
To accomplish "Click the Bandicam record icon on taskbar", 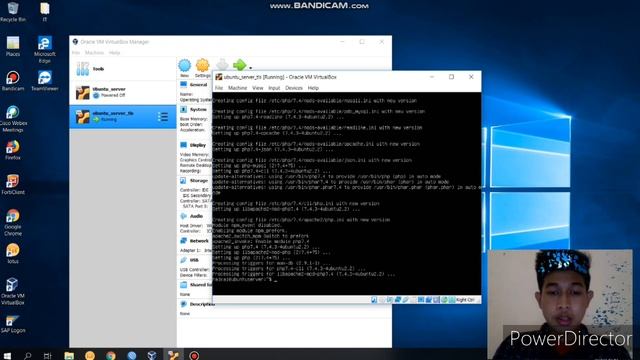I will click(194, 356).
